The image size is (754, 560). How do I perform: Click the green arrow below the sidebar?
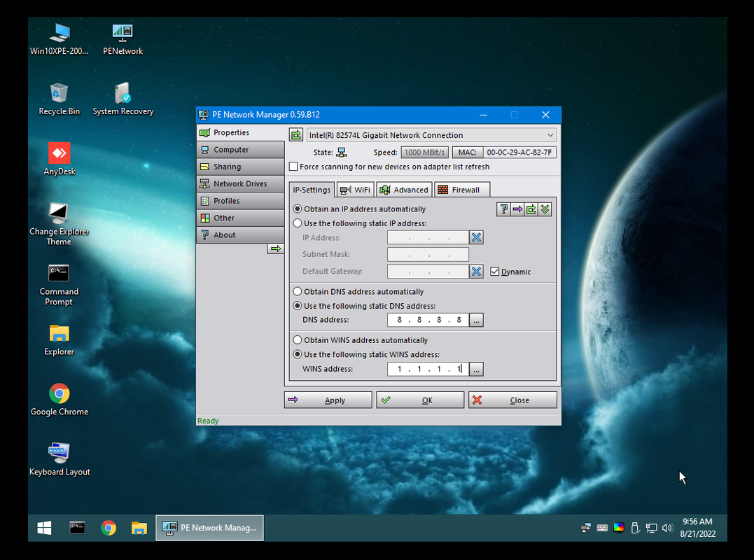(276, 248)
